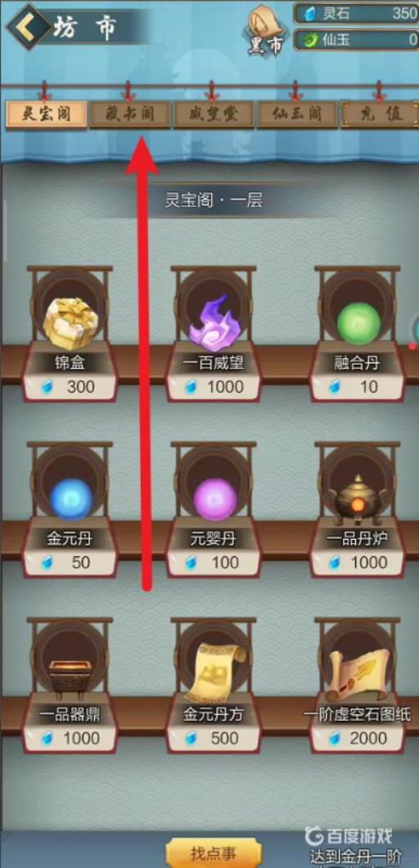
Task: Click the 2000 price tag of 一阶虚空石图纸
Action: click(x=358, y=738)
